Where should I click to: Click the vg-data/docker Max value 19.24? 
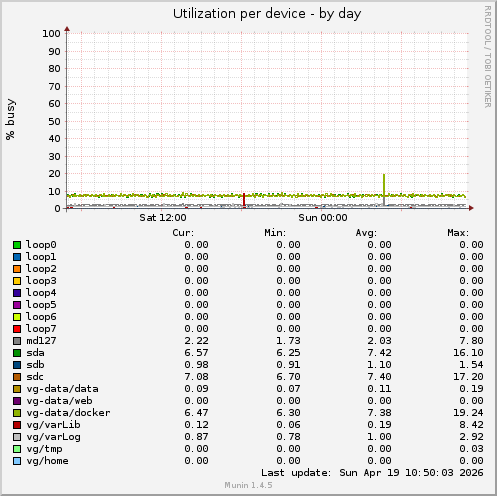468,413
